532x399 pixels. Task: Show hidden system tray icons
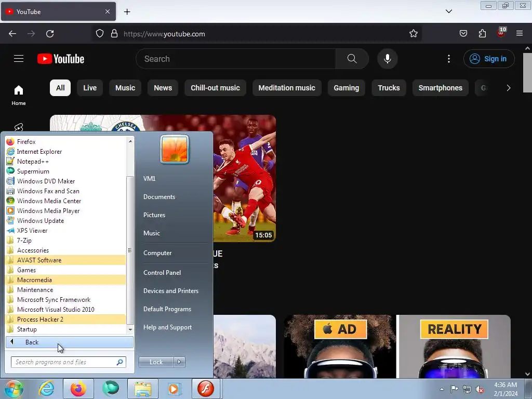click(x=442, y=389)
